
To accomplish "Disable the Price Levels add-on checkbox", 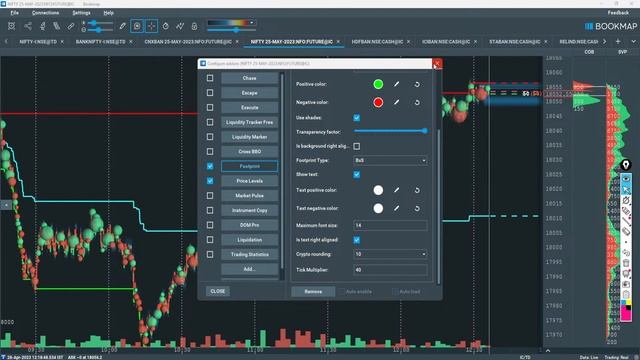I will [x=210, y=181].
